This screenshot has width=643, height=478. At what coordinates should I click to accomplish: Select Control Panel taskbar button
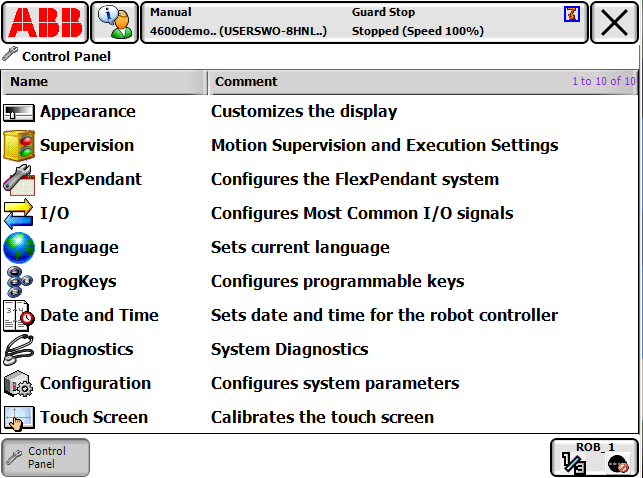[x=46, y=457]
